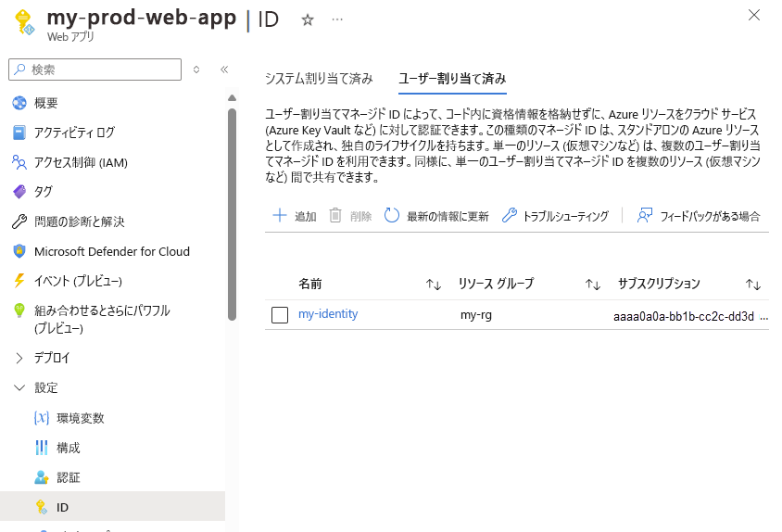782x532 pixels.
Task: Click the feedback person icon
Action: (645, 216)
